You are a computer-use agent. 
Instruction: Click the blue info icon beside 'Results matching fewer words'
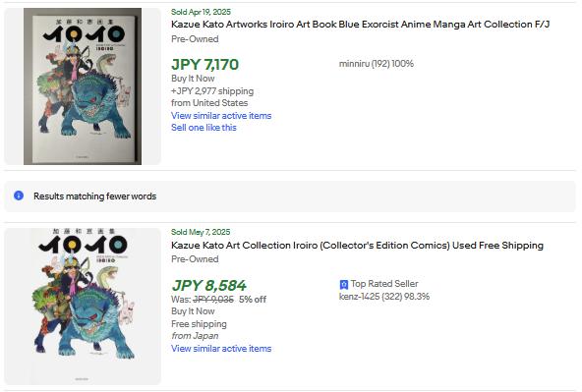(x=19, y=196)
